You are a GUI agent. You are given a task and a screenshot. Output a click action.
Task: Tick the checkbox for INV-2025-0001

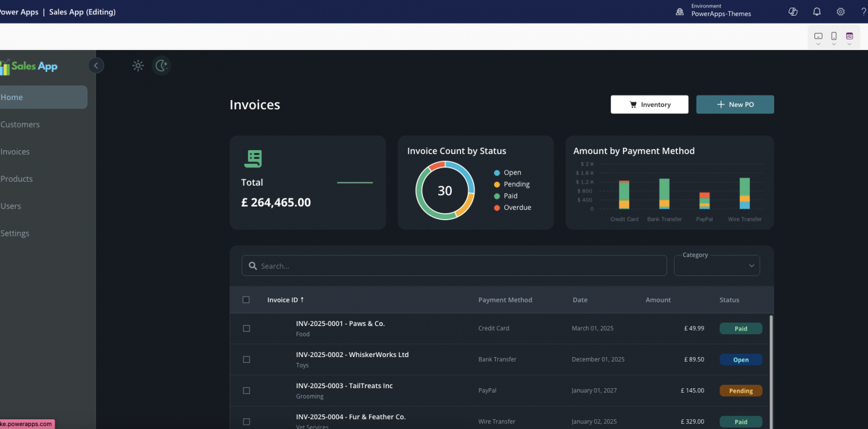click(246, 328)
